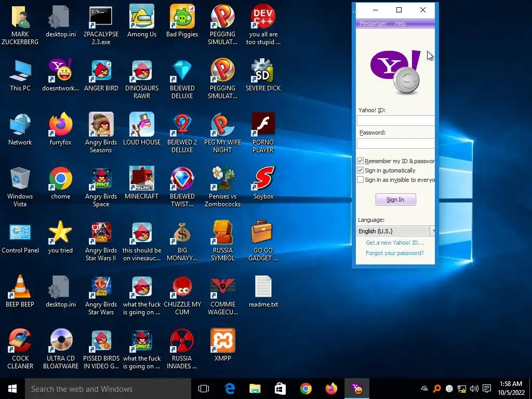Screen dimensions: 532x399
Task: Select the Bad Piggies desktop icon
Action: [182, 21]
